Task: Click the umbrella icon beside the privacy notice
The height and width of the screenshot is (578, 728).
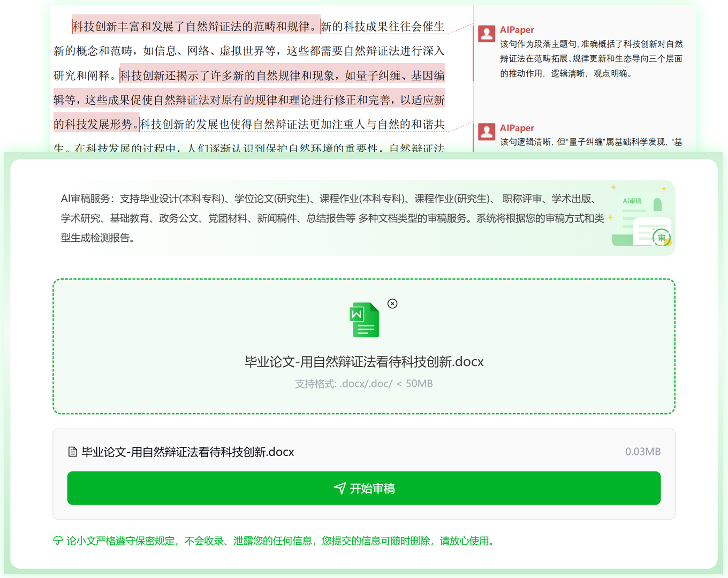Action: (x=58, y=541)
